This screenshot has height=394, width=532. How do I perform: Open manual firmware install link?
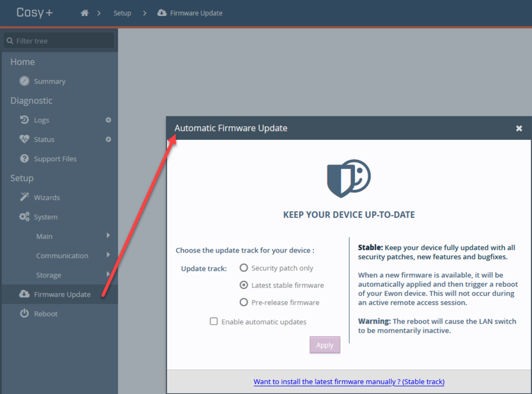tap(349, 382)
